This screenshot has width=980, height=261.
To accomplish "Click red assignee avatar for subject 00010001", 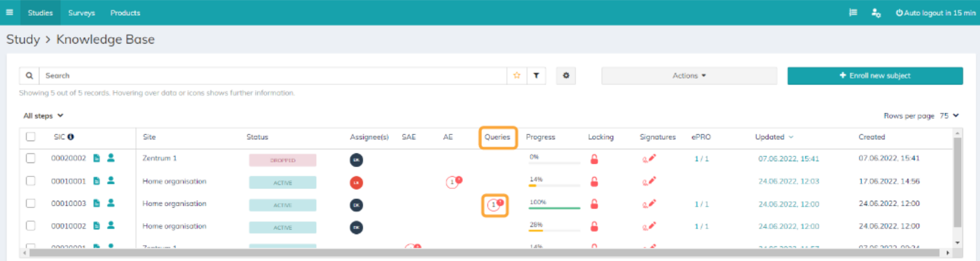I will (x=356, y=183).
